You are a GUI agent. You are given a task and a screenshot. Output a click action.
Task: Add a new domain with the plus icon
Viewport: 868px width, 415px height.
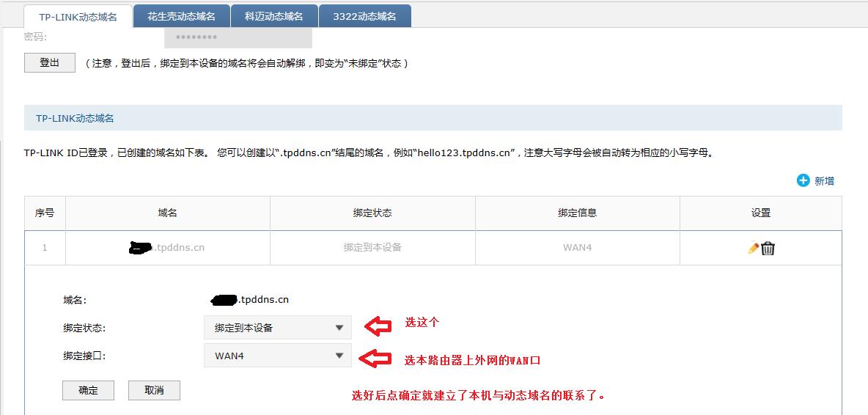803,180
